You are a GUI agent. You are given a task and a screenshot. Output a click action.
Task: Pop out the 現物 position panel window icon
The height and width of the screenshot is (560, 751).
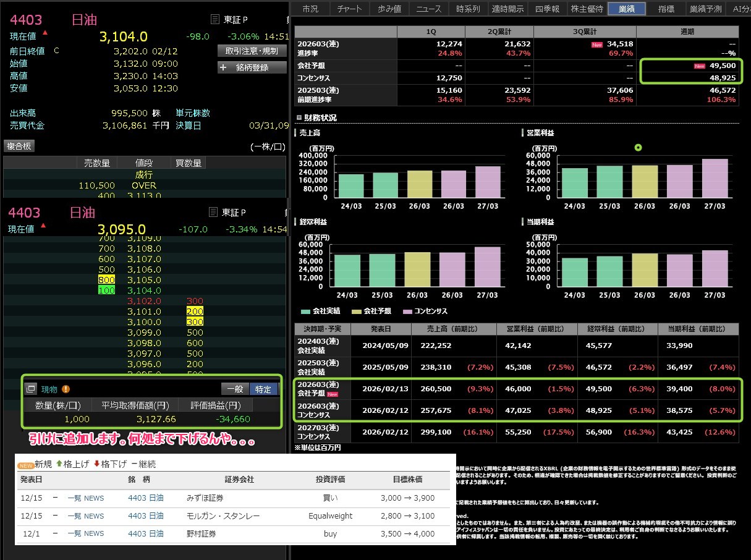[x=31, y=389]
